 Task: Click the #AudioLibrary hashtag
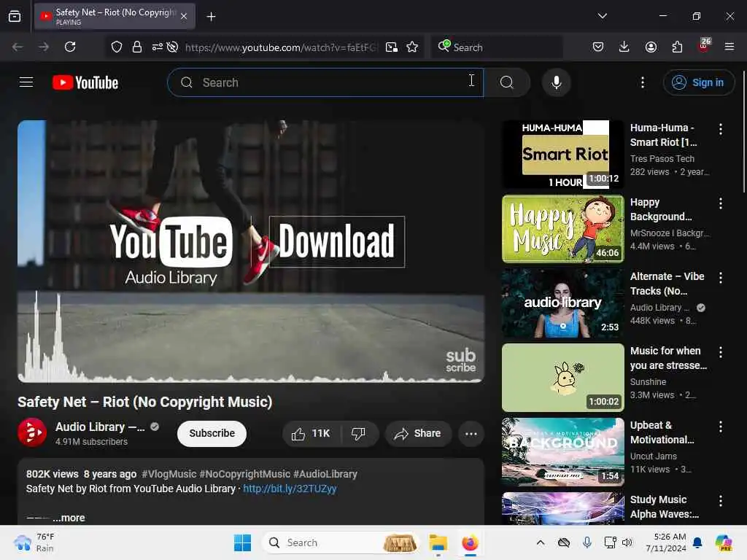coord(325,474)
